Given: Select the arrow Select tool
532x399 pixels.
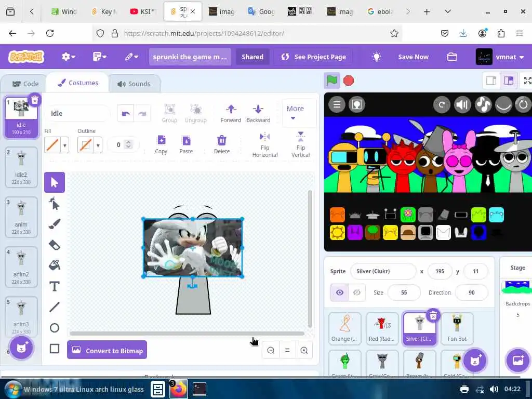Looking at the screenshot, I should click(x=54, y=182).
